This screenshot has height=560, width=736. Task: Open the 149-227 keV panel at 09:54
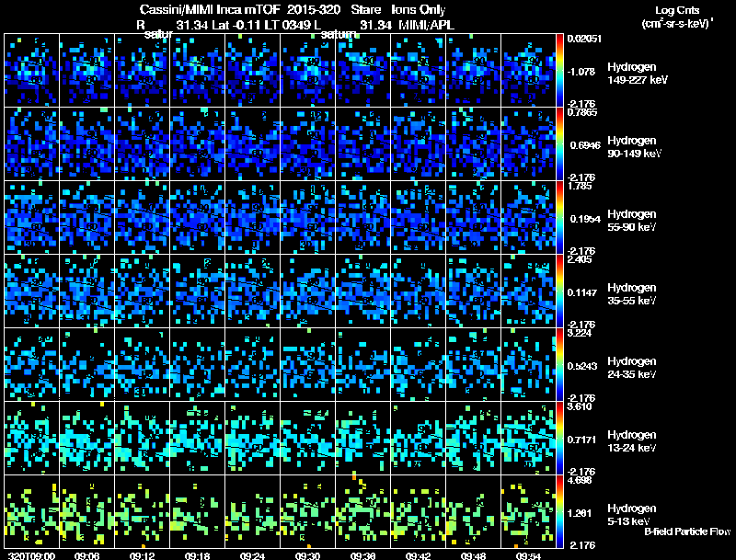[528, 71]
